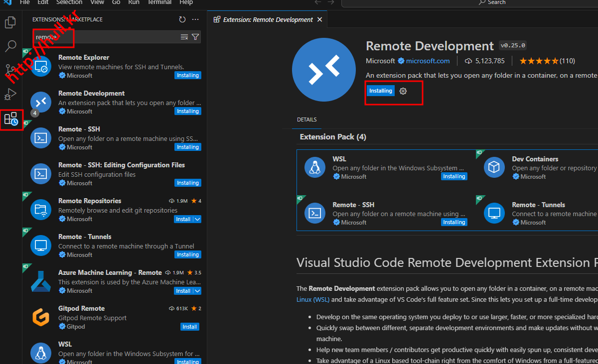Expand Azure Machine Learning install dropdown arrow
The width and height of the screenshot is (598, 364).
[197, 291]
